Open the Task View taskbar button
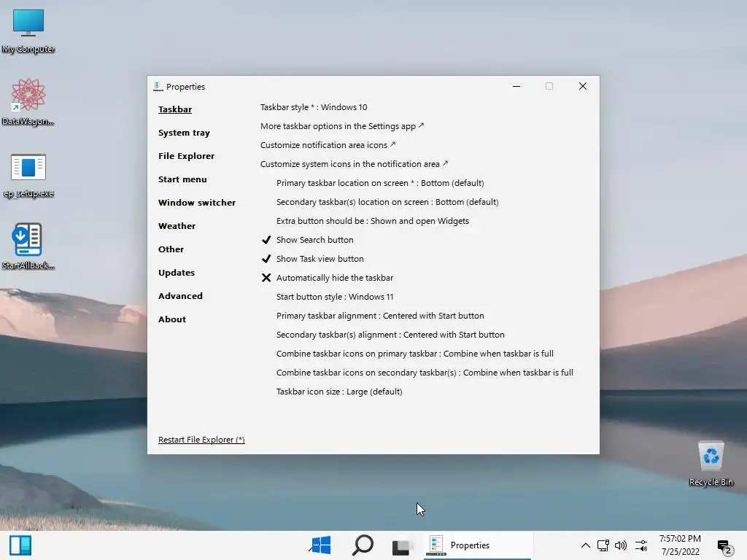This screenshot has width=747, height=560. (402, 546)
